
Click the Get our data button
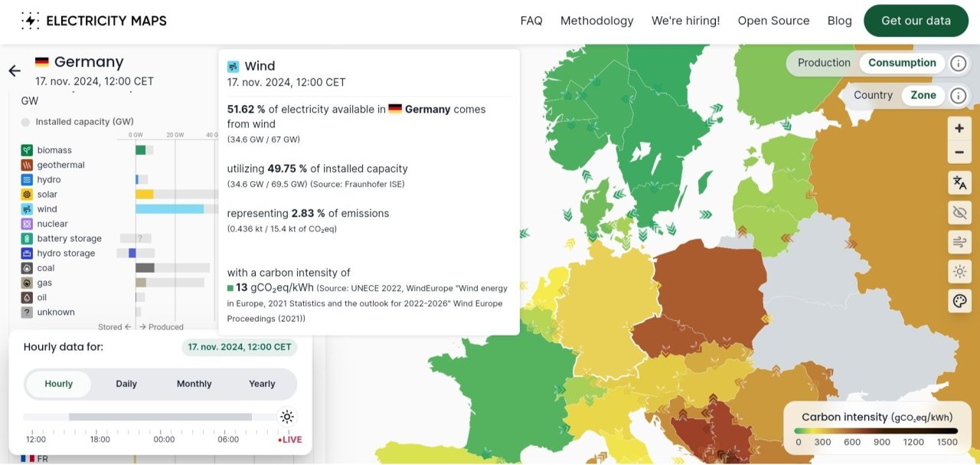point(916,21)
